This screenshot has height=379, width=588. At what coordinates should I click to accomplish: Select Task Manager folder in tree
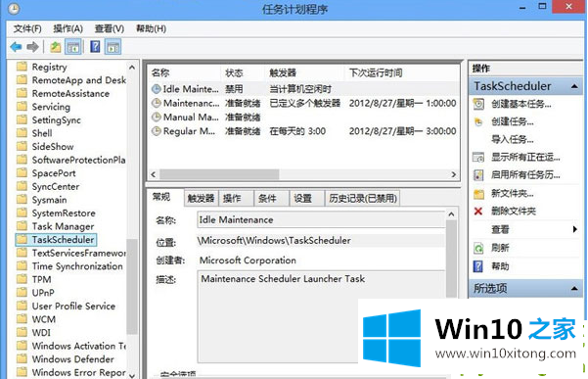coord(63,226)
